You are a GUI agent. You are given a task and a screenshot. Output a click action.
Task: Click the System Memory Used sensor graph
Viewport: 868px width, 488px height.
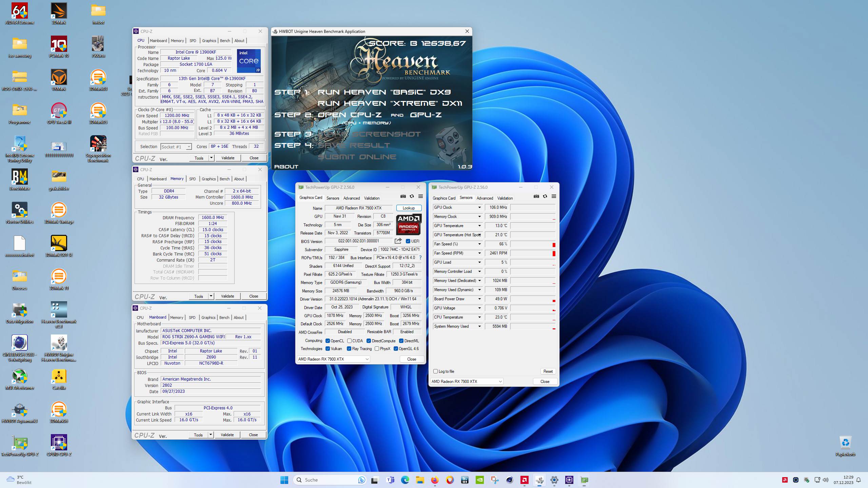[x=533, y=326]
